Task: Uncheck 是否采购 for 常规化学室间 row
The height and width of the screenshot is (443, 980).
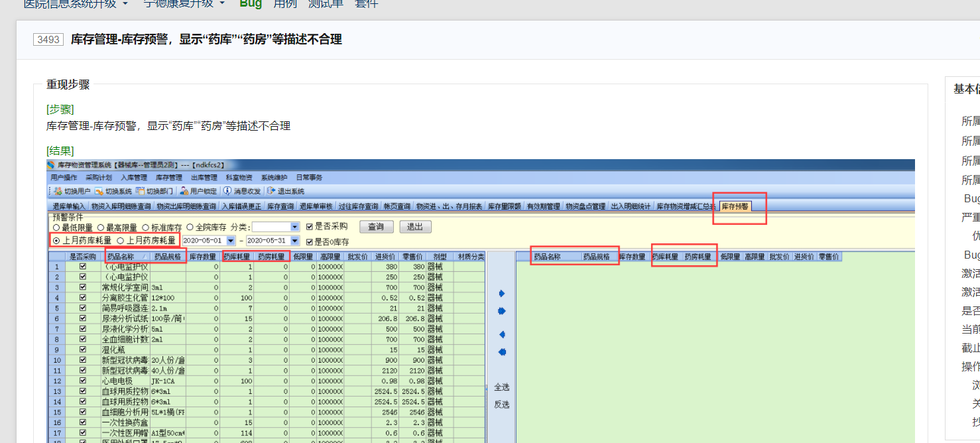Action: tap(82, 287)
